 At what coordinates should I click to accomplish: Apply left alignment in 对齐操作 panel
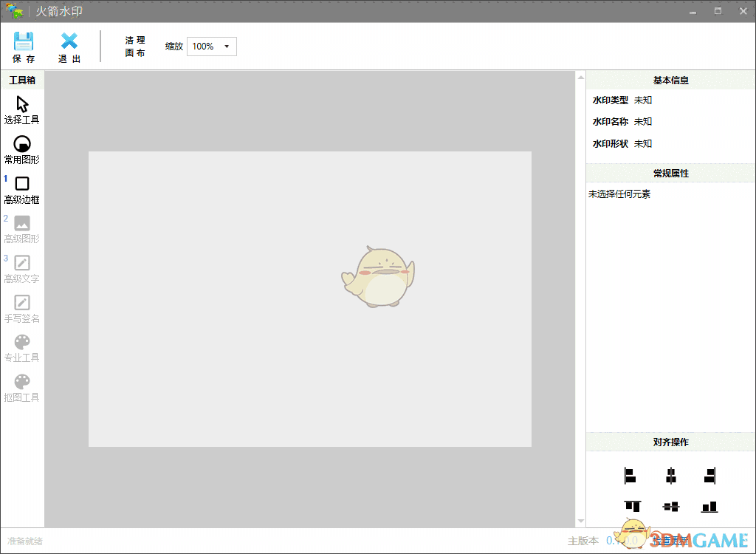(x=630, y=476)
